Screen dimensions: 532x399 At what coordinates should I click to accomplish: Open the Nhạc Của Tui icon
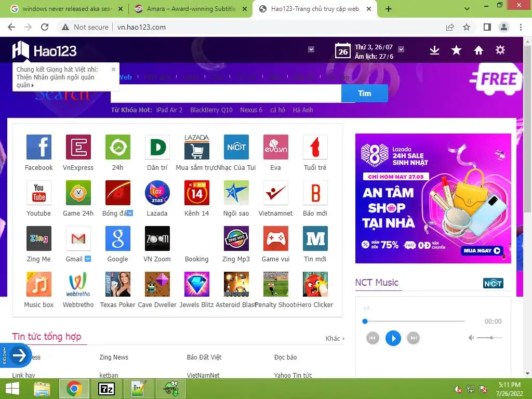236,147
